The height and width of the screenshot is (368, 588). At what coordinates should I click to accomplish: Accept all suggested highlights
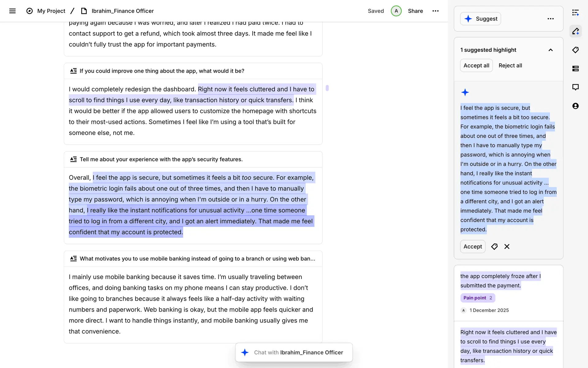(476, 66)
